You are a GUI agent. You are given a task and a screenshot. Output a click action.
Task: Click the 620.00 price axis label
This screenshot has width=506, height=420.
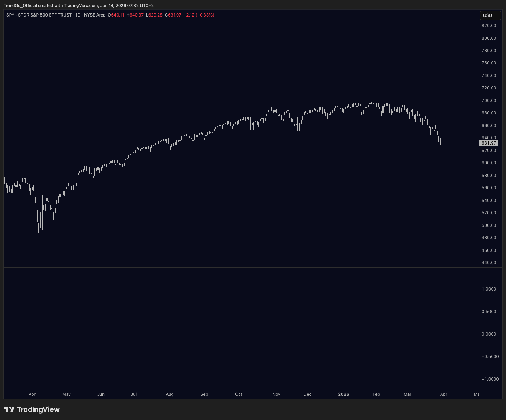489,151
